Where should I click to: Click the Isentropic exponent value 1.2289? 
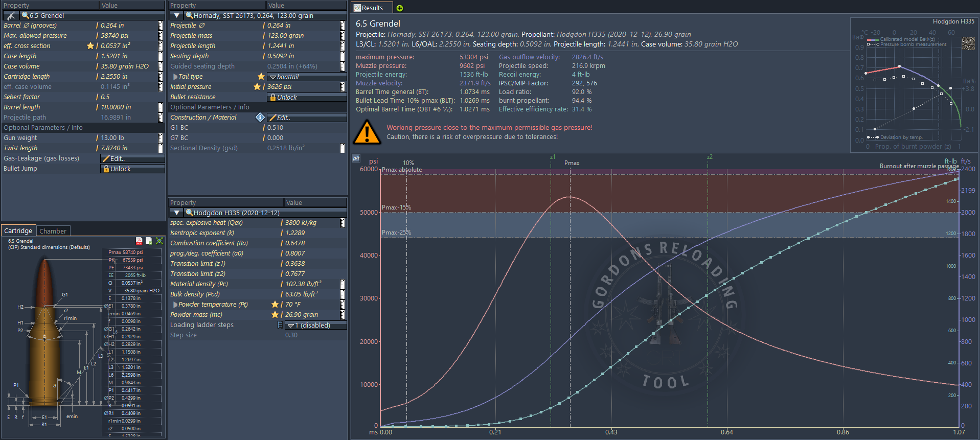tap(295, 233)
